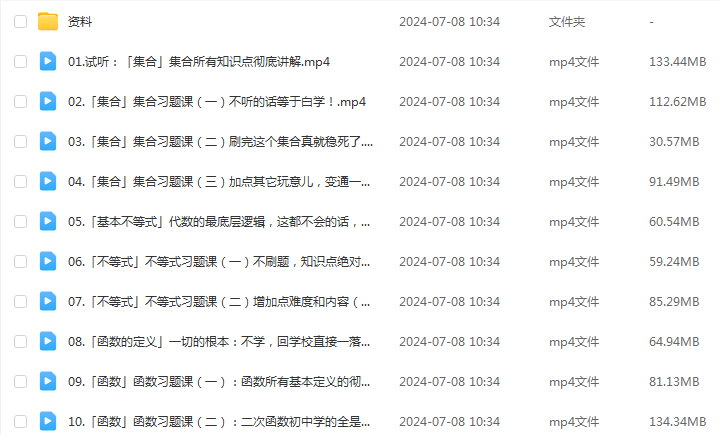The image size is (721, 435).
Task: Click the date of the 30.57MB file
Action: (449, 142)
